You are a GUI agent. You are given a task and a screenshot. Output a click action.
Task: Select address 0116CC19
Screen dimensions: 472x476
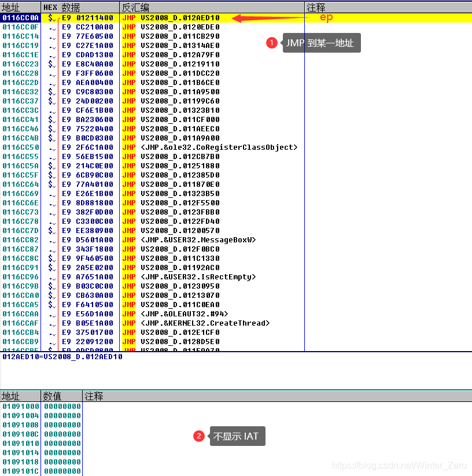coord(21,46)
